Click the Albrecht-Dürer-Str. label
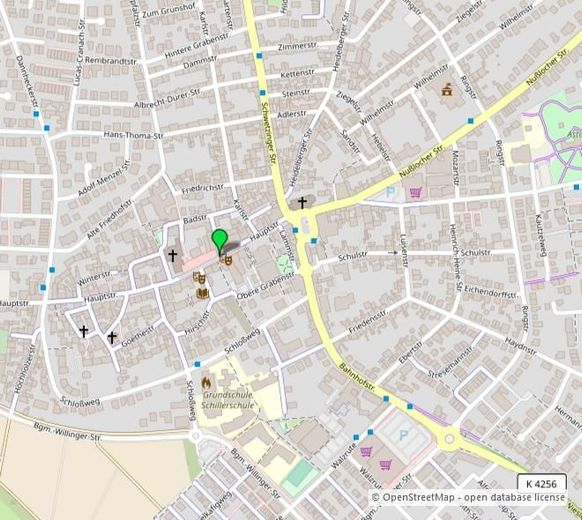 coord(168,98)
